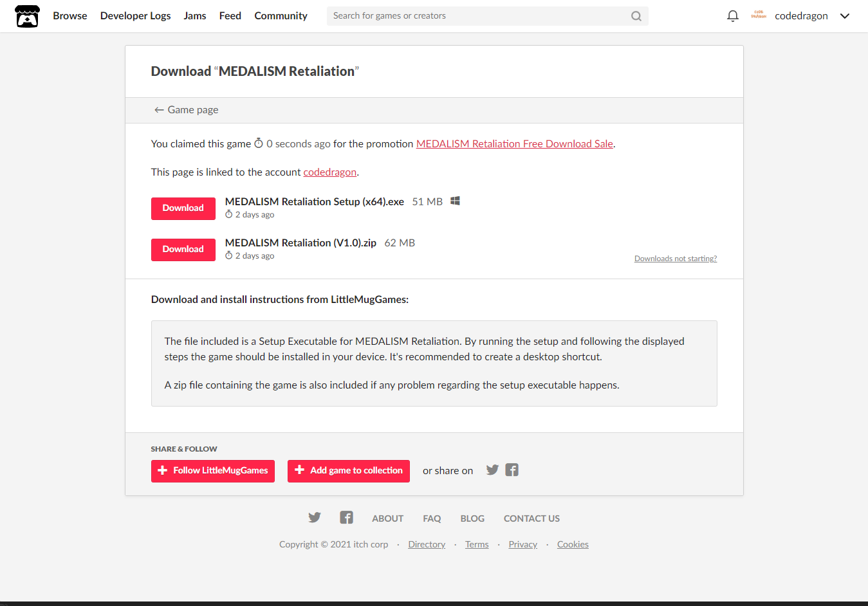
Task: Click the '51 MB' file size
Action: click(427, 202)
